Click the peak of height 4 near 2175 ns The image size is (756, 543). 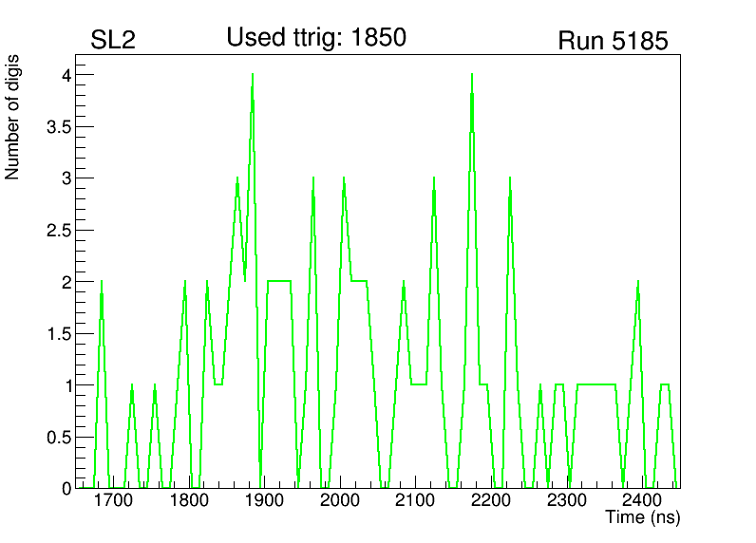point(471,75)
